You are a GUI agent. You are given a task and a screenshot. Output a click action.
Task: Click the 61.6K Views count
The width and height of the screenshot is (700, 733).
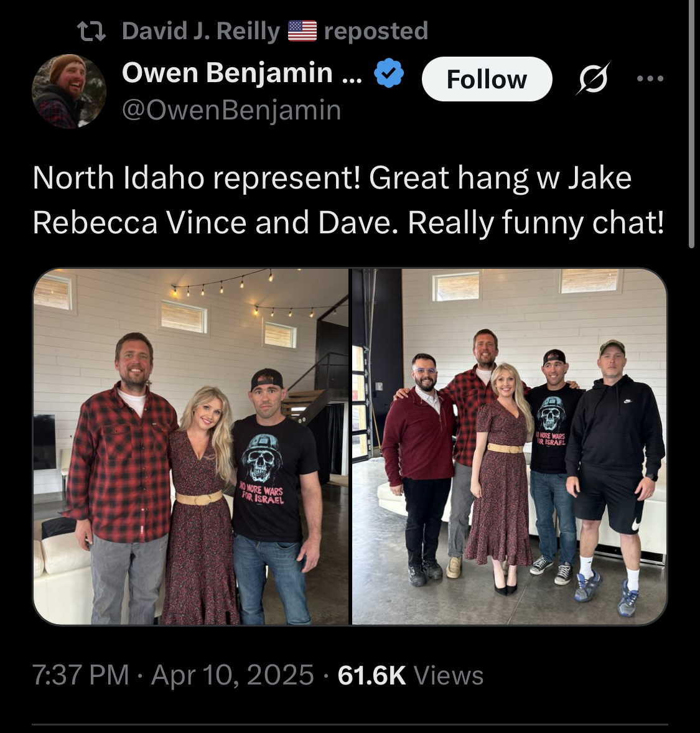[x=410, y=675]
